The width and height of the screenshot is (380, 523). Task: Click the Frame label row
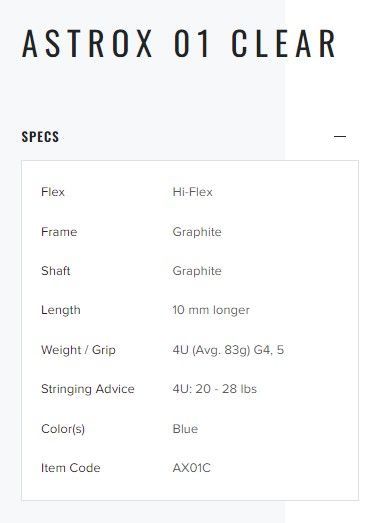click(x=59, y=231)
